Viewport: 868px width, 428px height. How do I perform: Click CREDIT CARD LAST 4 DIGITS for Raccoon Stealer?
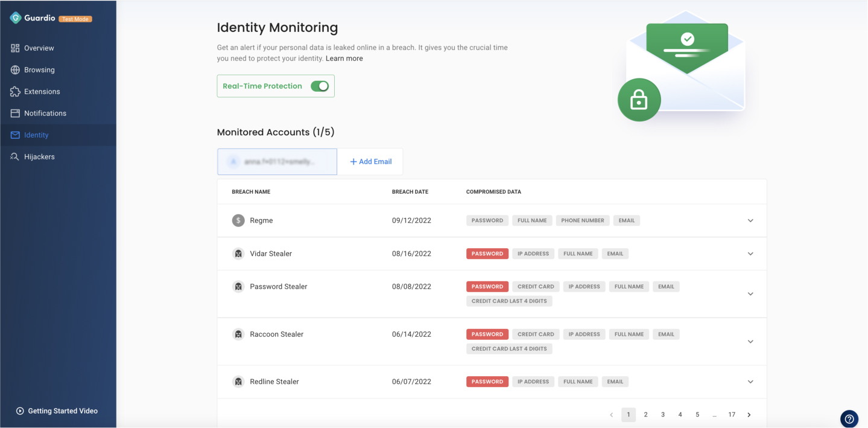(509, 349)
